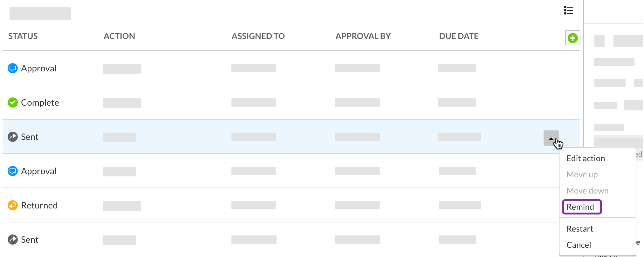Click the ASSIGNED TO column header
The height and width of the screenshot is (257, 644).
[x=258, y=36]
